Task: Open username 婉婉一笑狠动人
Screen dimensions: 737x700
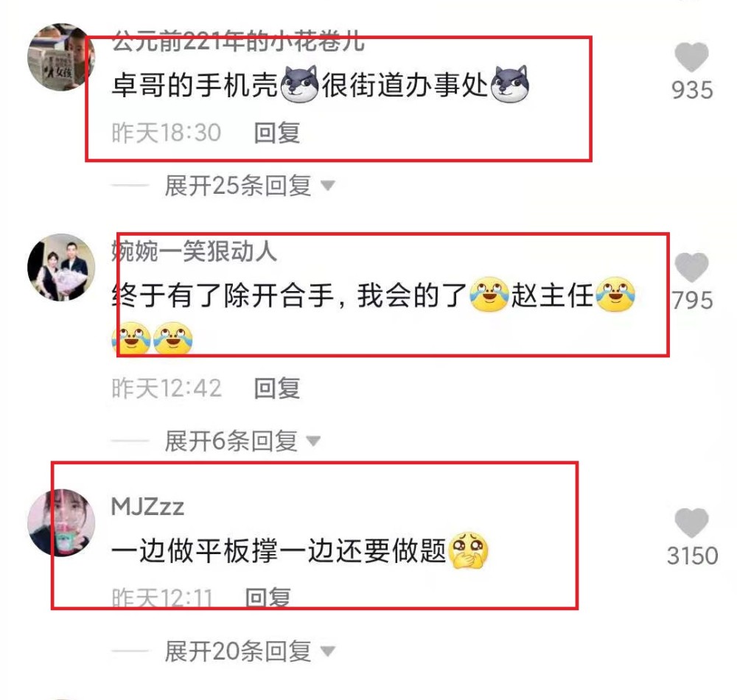Action: pyautogui.click(x=194, y=251)
